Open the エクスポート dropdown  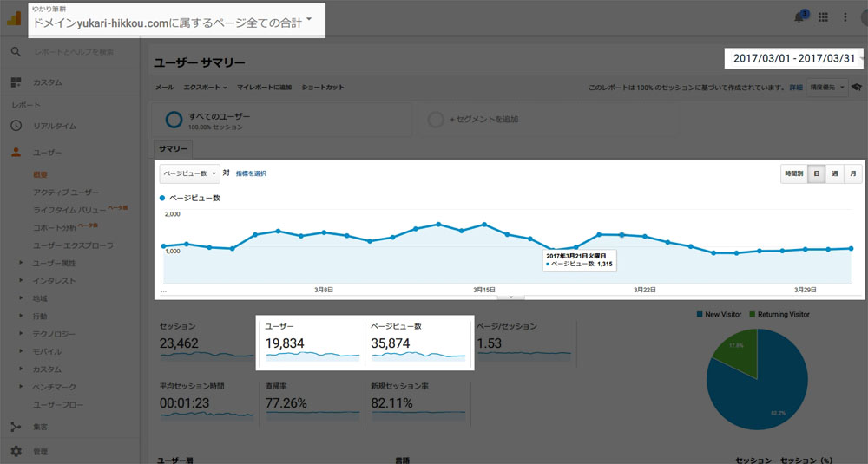[x=205, y=88]
